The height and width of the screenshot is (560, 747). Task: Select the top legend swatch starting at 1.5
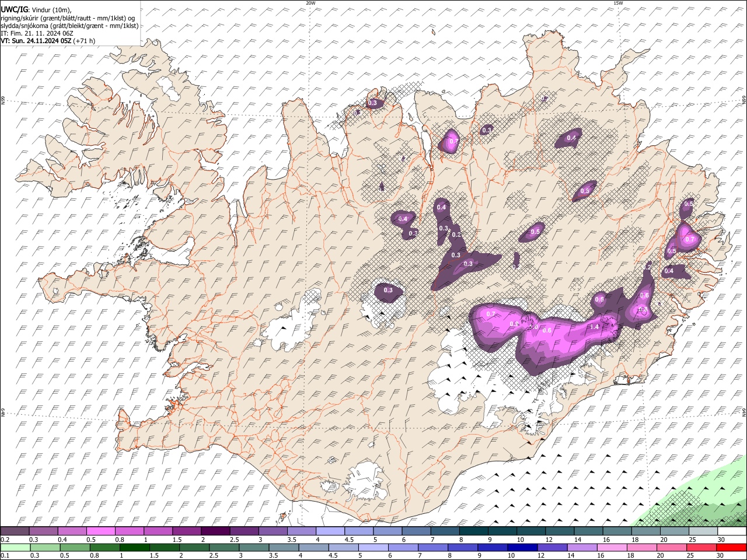coord(186,531)
